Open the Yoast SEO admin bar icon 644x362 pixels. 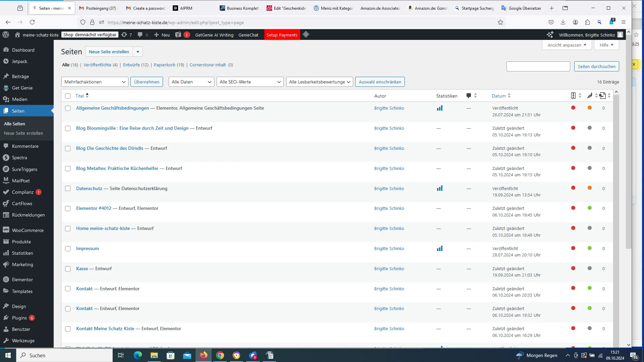pos(178,35)
